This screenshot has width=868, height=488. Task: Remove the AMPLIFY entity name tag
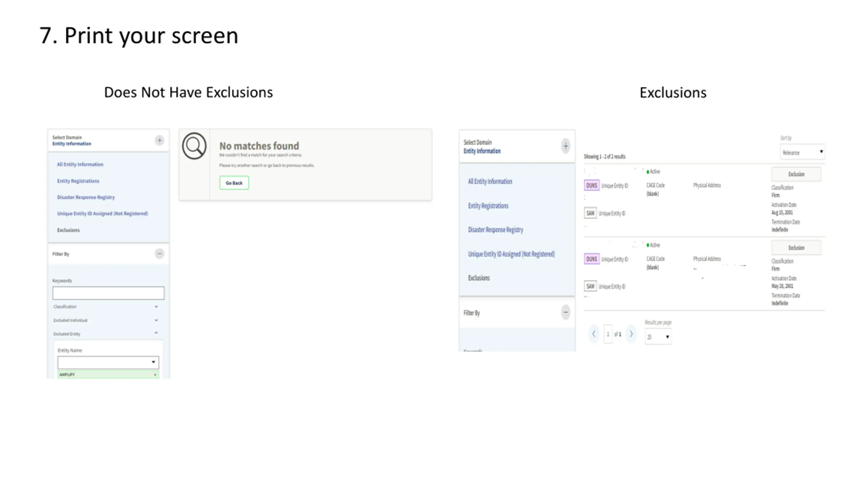[155, 374]
